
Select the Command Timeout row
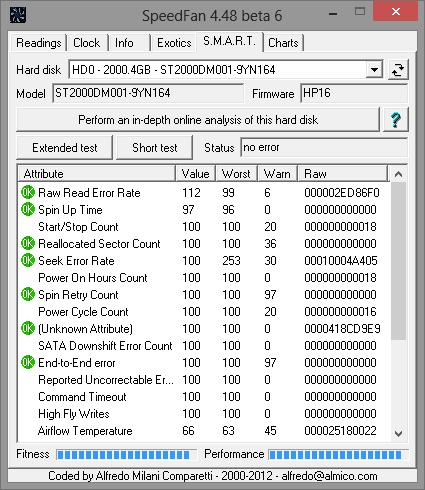tap(204, 397)
